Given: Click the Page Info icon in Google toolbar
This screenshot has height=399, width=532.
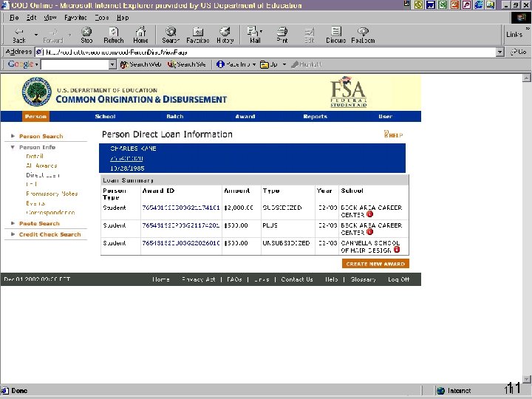Looking at the screenshot, I should click(220, 64).
